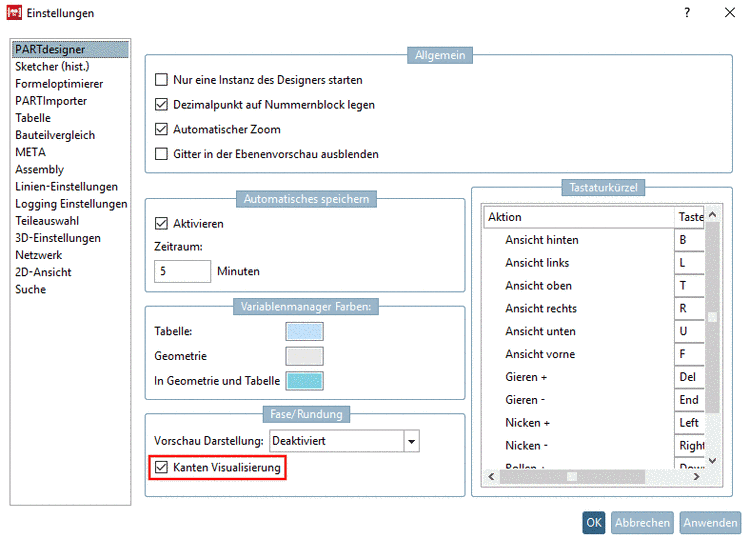The width and height of the screenshot is (750, 539).
Task: Open the help question mark button
Action: pyautogui.click(x=687, y=12)
